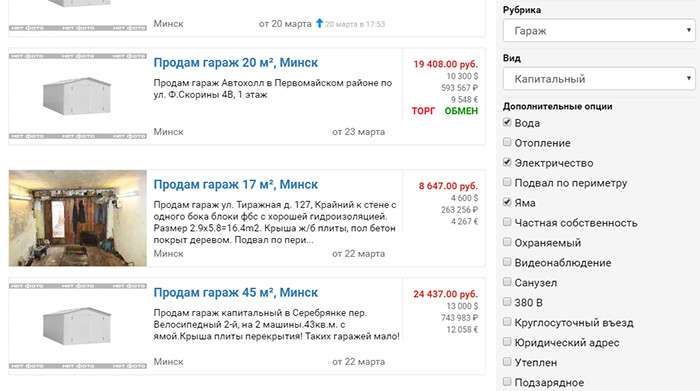700x391 pixels.
Task: Click the 19 408.00 руб. price
Action: (x=446, y=64)
